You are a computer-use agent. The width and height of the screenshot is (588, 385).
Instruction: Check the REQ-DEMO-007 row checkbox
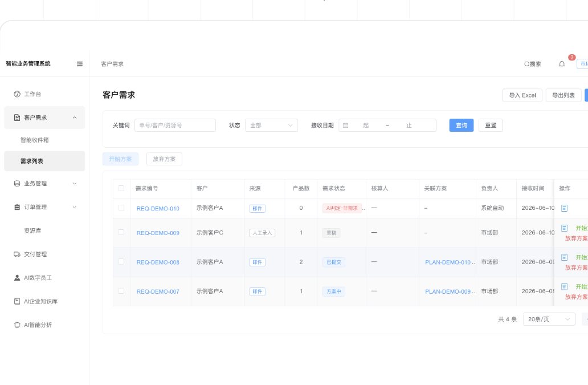(x=121, y=291)
